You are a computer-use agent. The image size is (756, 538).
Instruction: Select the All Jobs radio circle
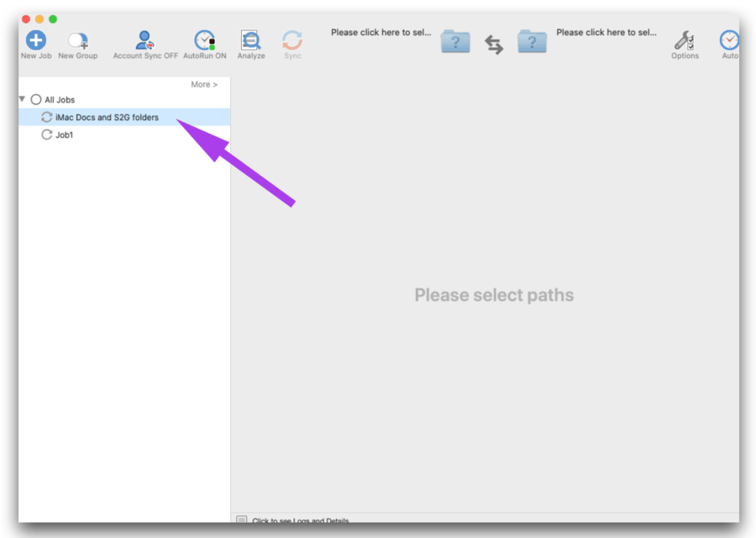(35, 99)
